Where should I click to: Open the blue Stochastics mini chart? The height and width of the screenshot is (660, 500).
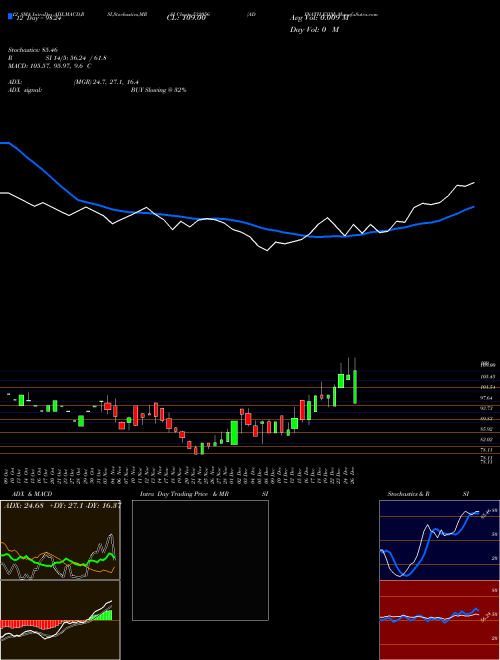(x=439, y=540)
